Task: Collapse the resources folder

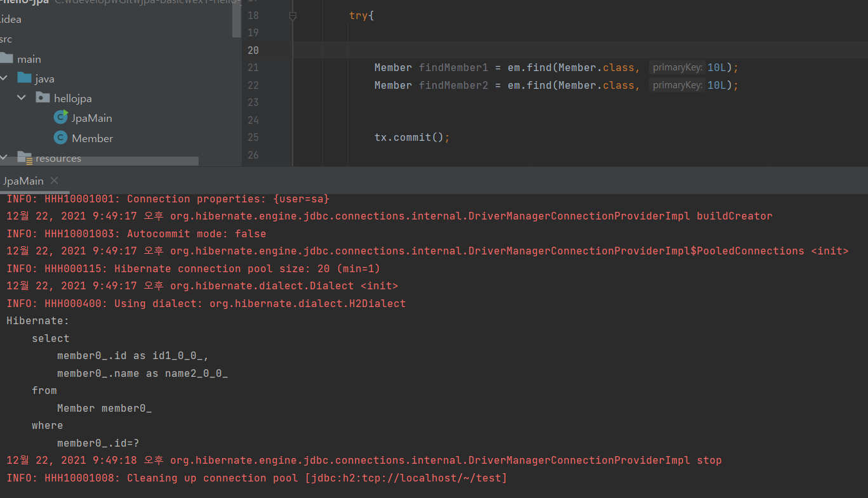Action: [5, 158]
